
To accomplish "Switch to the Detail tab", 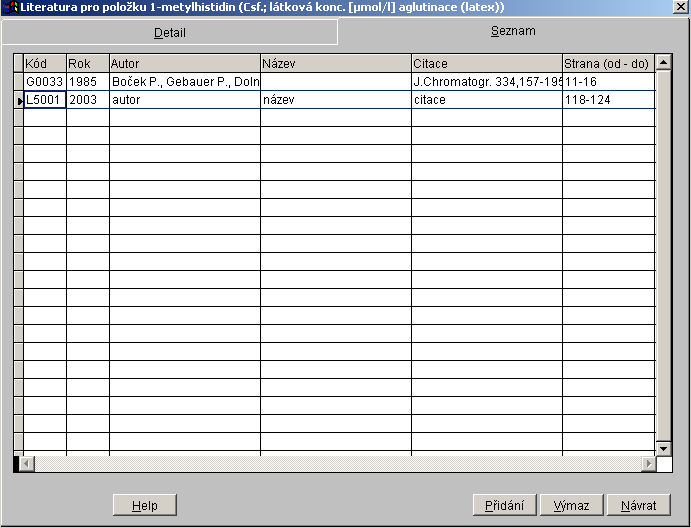I will (169, 33).
